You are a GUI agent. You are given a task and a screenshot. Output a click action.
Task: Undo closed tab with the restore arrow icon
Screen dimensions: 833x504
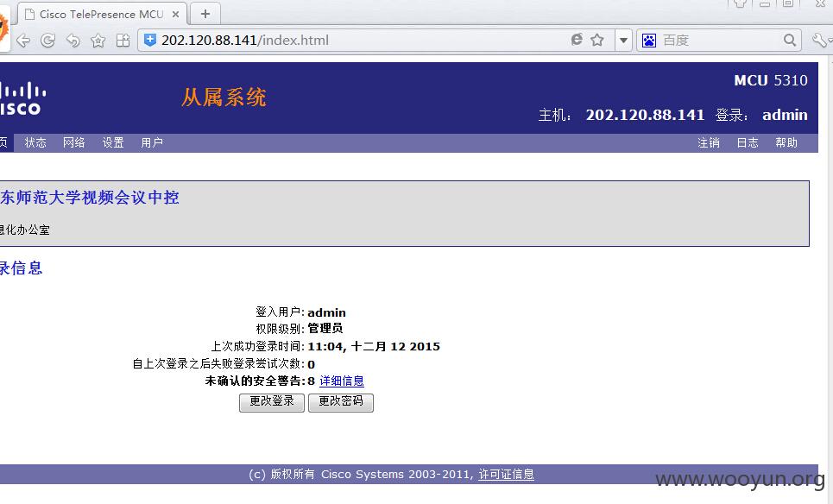73,41
